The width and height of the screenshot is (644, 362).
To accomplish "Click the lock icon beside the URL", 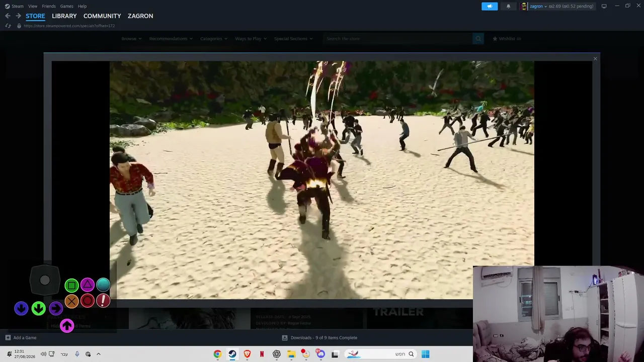I will (x=19, y=26).
